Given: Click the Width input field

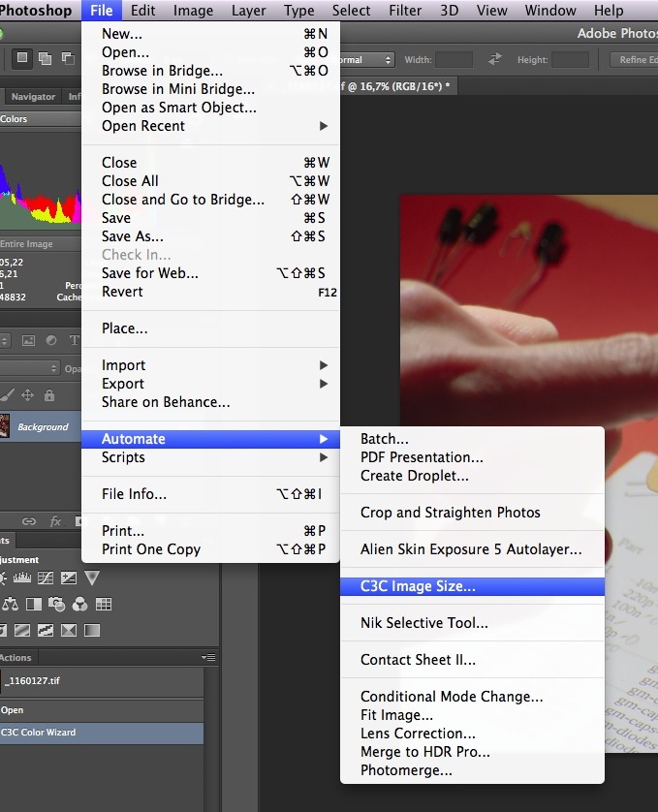Looking at the screenshot, I should click(454, 60).
